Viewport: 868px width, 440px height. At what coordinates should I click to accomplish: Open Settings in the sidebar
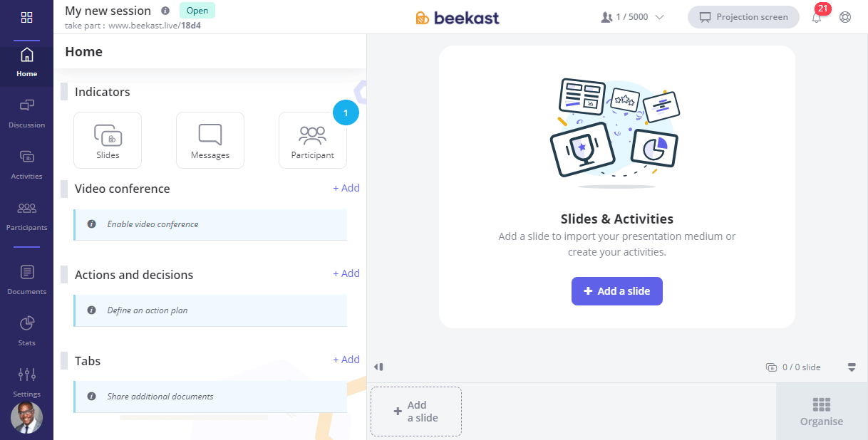pyautogui.click(x=26, y=382)
